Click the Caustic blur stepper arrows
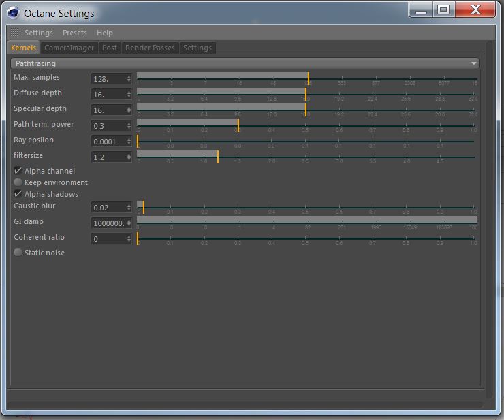The height and width of the screenshot is (420, 504). tap(129, 208)
